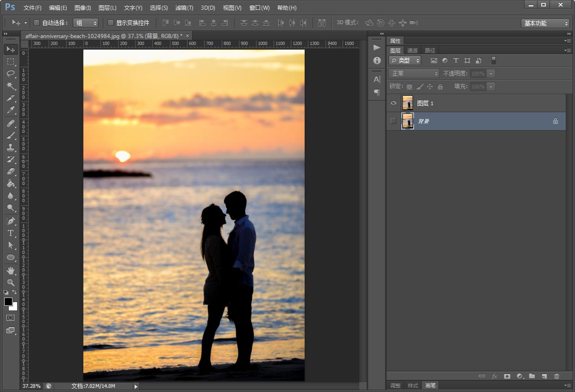This screenshot has height=392, width=575.
Task: Open the blend mode 正常 dropdown
Action: pos(414,73)
